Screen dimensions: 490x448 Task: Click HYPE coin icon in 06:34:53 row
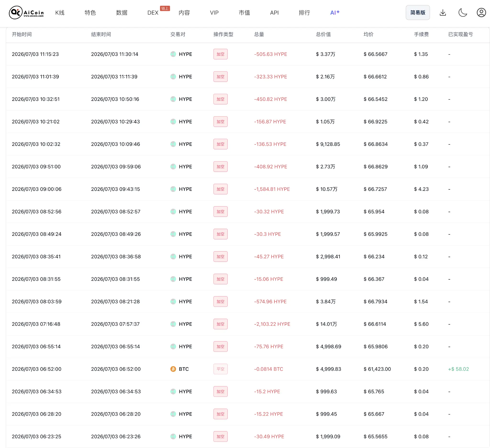173,391
